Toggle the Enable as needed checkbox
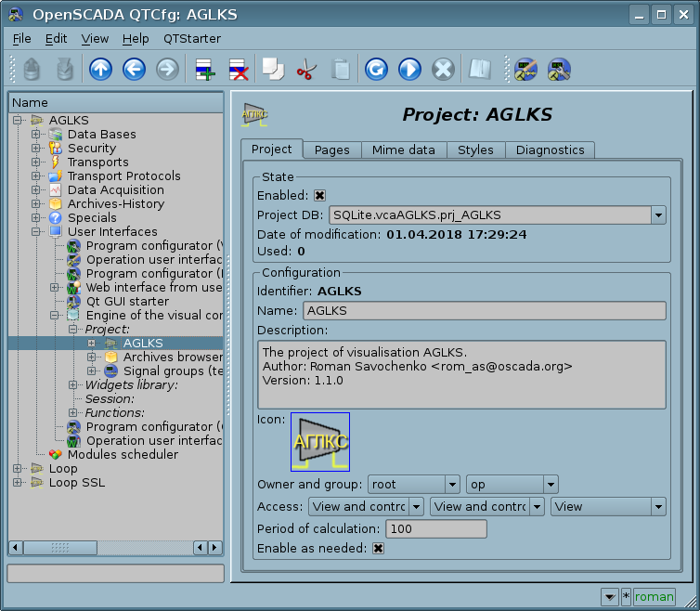This screenshot has width=700, height=611. tap(378, 548)
